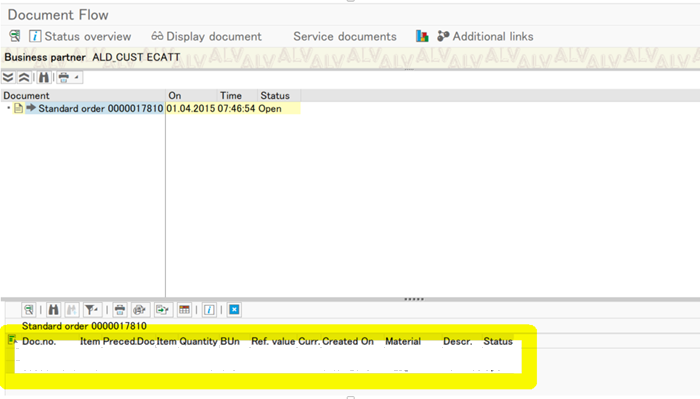
Task: Click the Document column header
Action: (83, 96)
